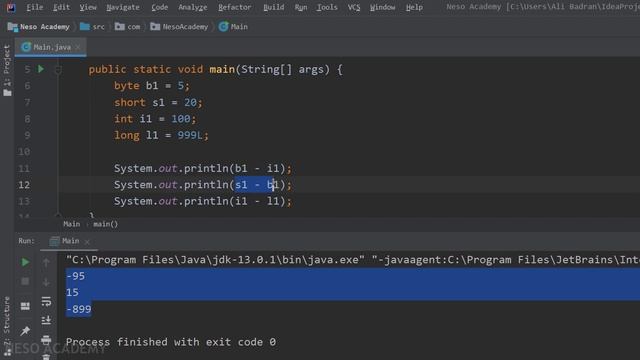Click the highlighted 's1 - b1' expression

click(257, 185)
